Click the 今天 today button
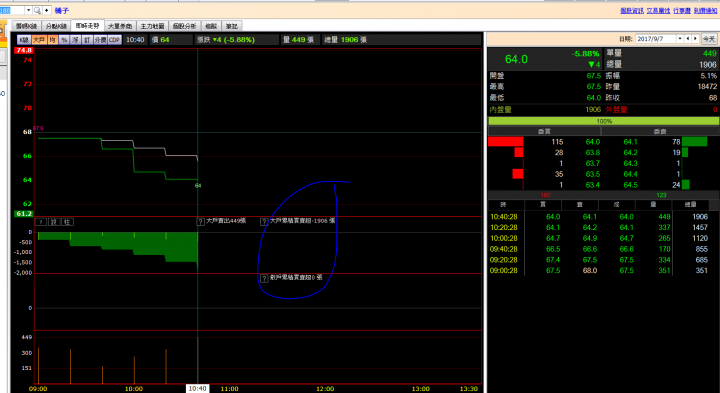This screenshot has width=720, height=393. [709, 39]
